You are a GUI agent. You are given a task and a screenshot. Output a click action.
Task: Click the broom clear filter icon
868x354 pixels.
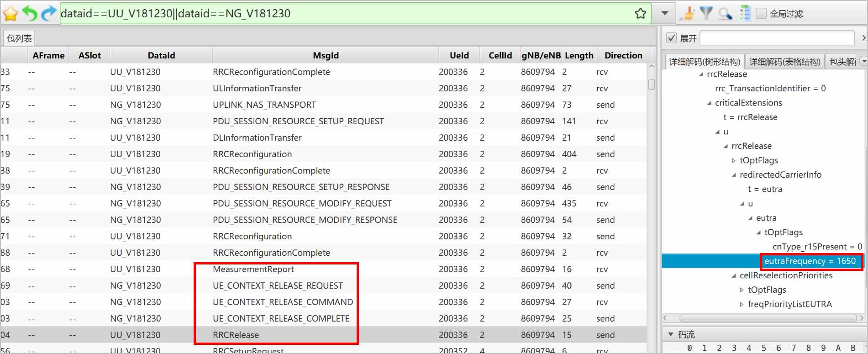click(687, 13)
